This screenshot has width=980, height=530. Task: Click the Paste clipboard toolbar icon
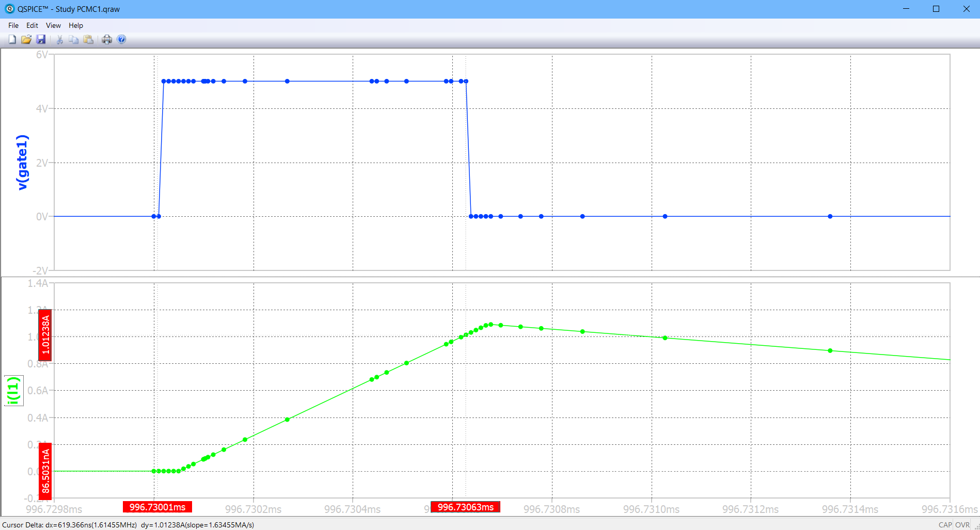89,39
